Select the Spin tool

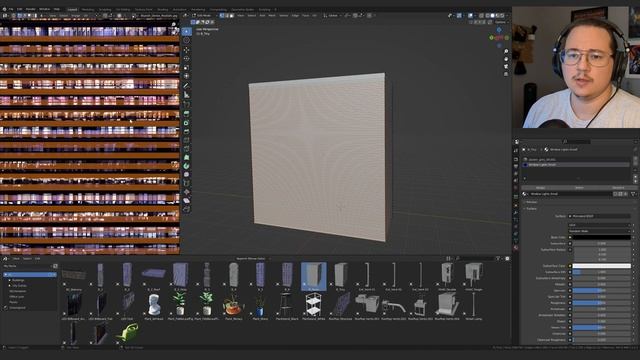pyautogui.click(x=187, y=166)
